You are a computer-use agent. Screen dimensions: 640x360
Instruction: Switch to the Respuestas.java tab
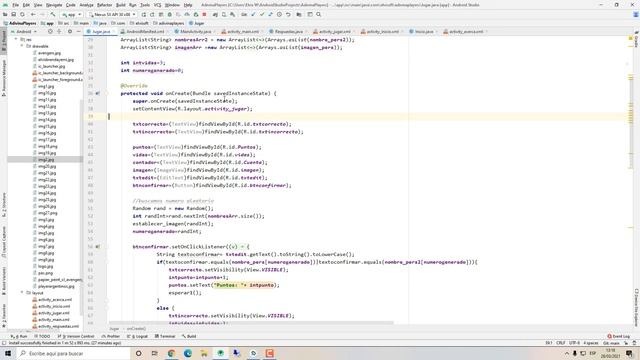click(287, 31)
